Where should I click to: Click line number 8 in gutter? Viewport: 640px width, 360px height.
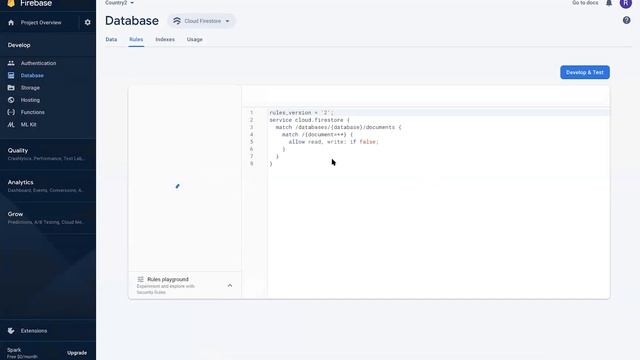coord(251,164)
